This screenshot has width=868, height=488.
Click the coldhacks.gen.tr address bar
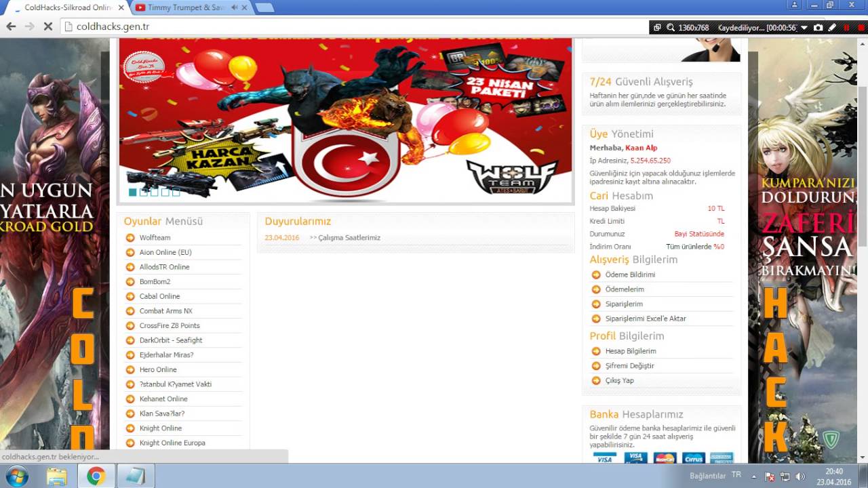pos(353,27)
